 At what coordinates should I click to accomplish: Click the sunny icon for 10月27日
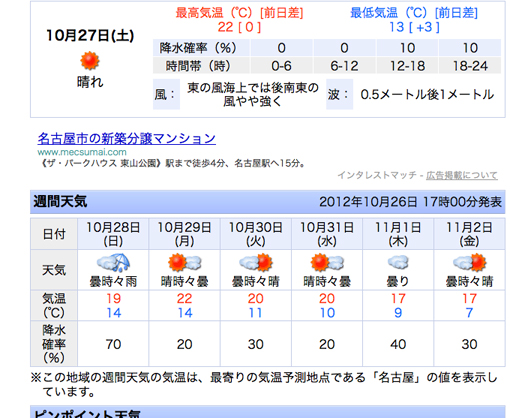(90, 61)
